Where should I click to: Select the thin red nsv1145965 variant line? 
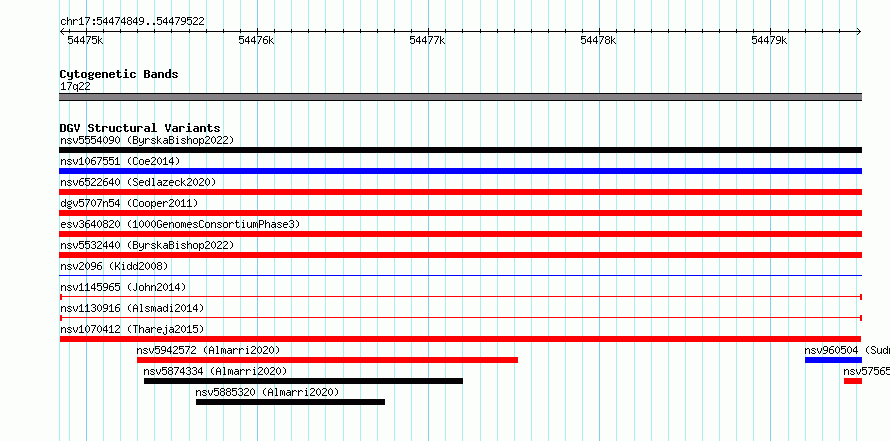pos(460,297)
